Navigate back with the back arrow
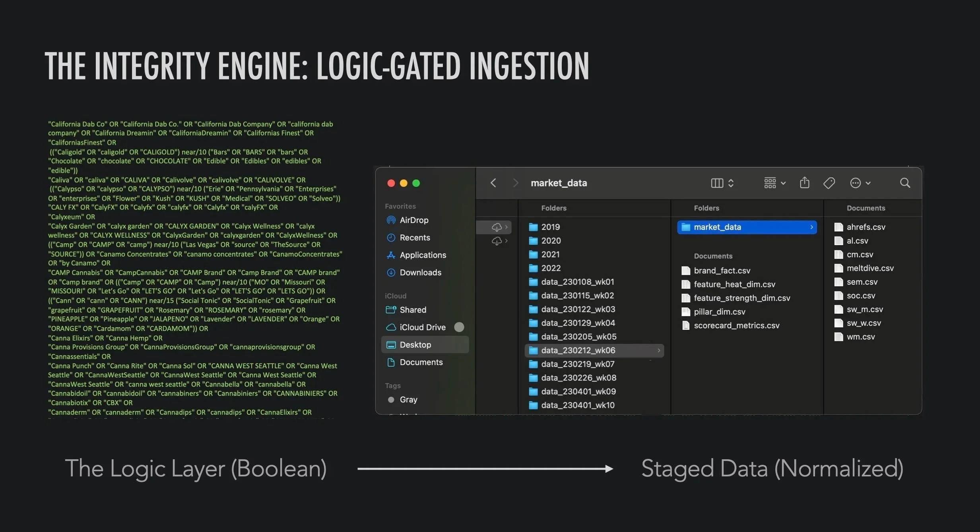Image resolution: width=980 pixels, height=532 pixels. [493, 183]
